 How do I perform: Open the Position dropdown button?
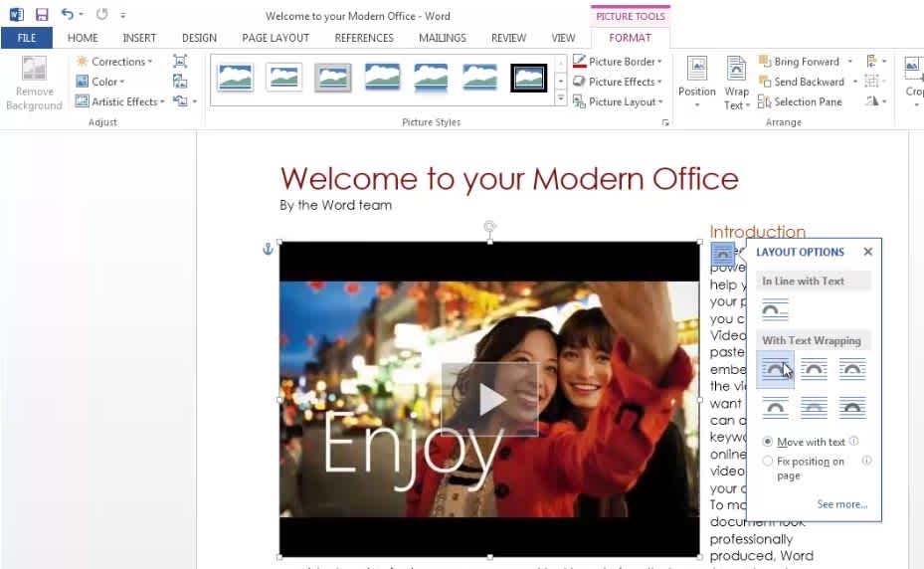click(696, 82)
